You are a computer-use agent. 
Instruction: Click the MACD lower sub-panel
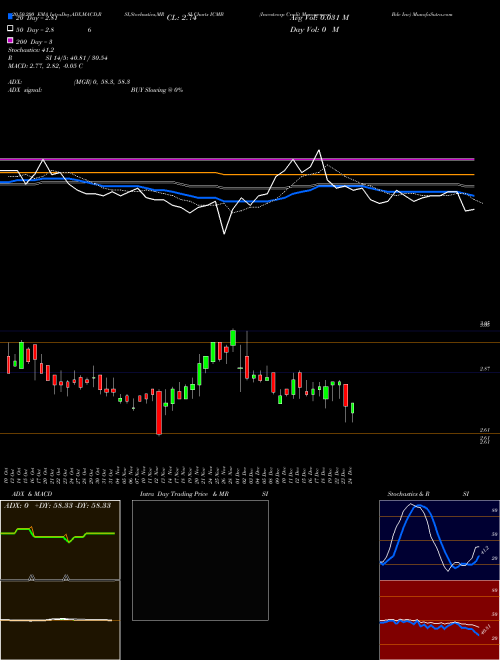point(60,620)
